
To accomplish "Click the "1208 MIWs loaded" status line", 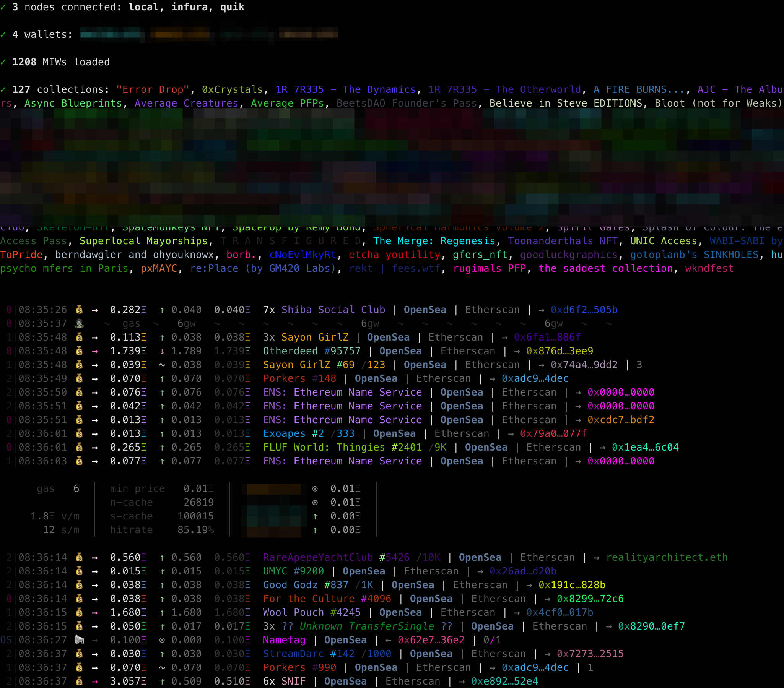I will tap(61, 62).
